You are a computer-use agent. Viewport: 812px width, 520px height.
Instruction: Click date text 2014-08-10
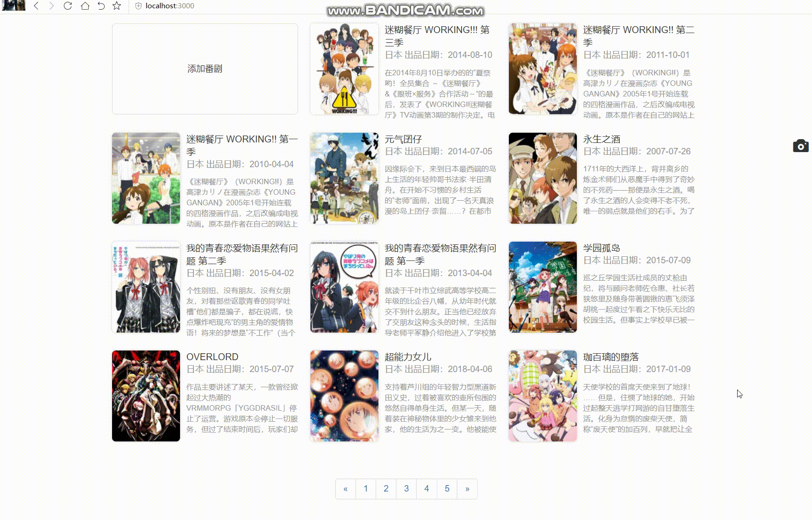coord(470,55)
